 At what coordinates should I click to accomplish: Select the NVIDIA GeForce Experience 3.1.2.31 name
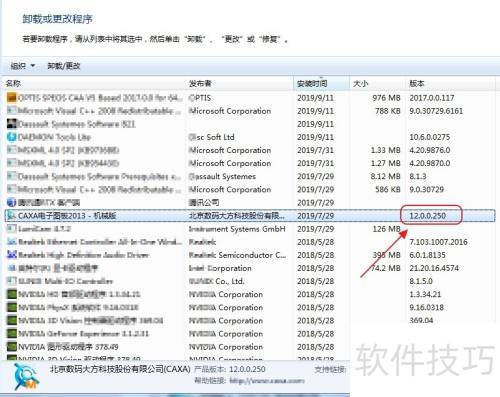point(83,334)
